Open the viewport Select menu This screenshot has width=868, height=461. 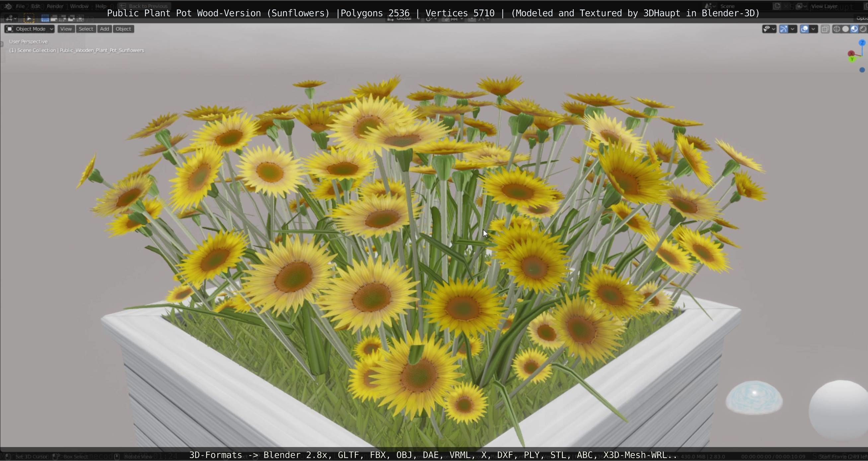86,29
